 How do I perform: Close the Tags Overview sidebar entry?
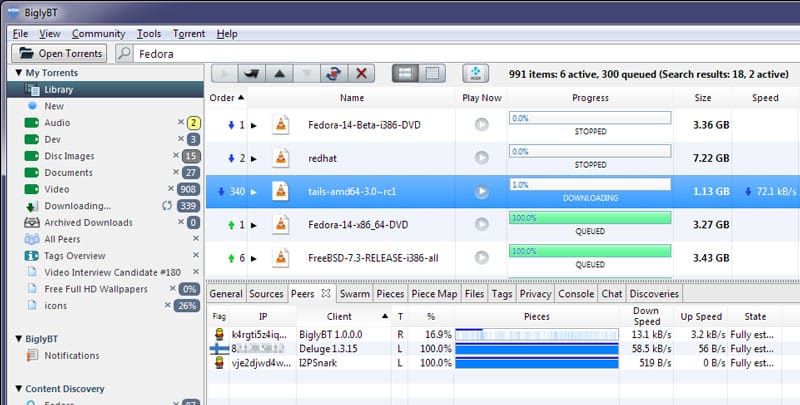[196, 255]
